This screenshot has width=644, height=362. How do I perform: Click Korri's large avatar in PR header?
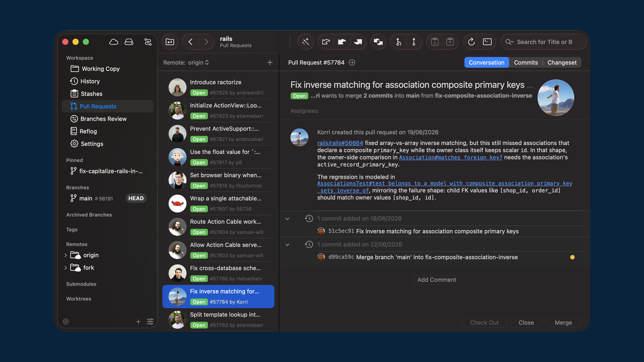tap(555, 98)
